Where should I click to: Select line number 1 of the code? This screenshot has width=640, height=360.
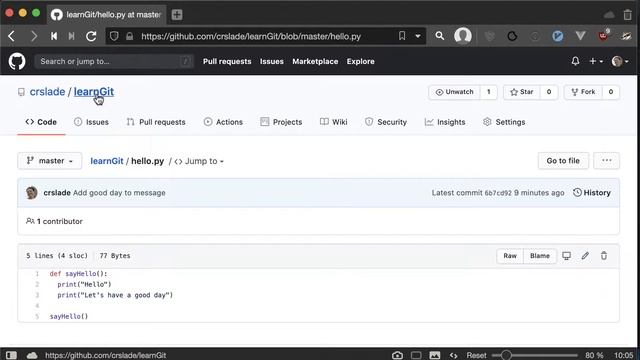[x=37, y=274]
